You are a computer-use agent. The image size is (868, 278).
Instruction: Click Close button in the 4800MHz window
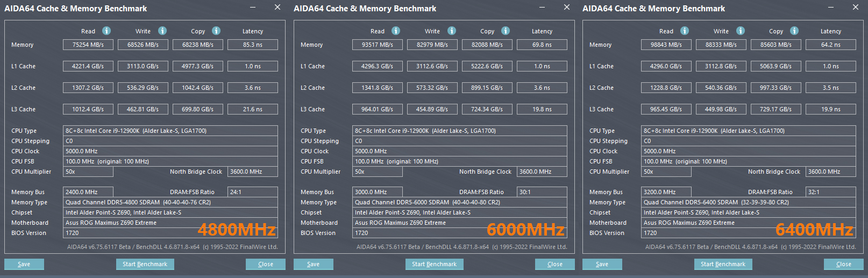coord(266,264)
